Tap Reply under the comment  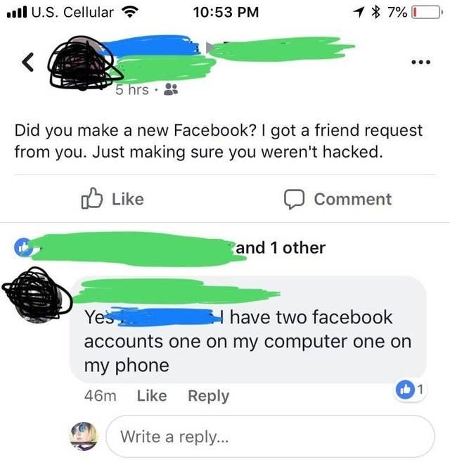point(208,396)
